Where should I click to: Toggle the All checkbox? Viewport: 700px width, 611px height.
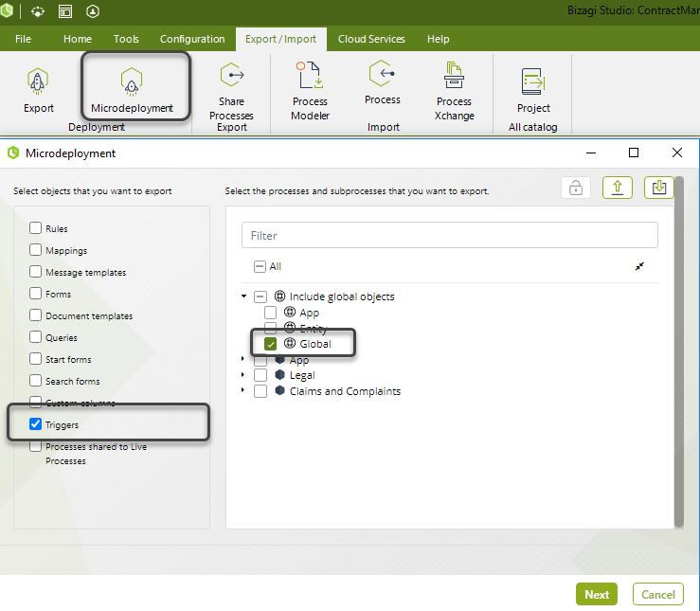[260, 266]
